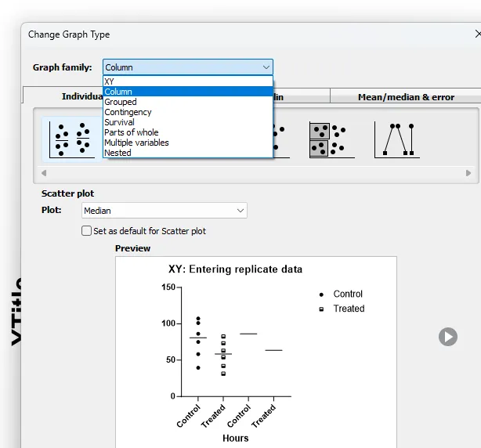Choose Parts of whole family option
Image resolution: width=481 pixels, height=448 pixels.
tap(132, 132)
